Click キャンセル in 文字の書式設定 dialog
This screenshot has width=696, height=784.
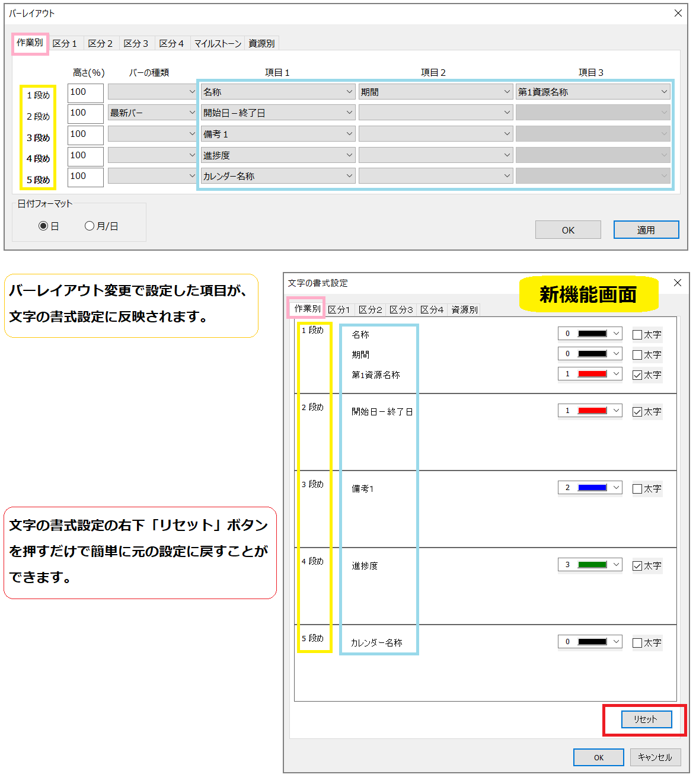pos(655,757)
